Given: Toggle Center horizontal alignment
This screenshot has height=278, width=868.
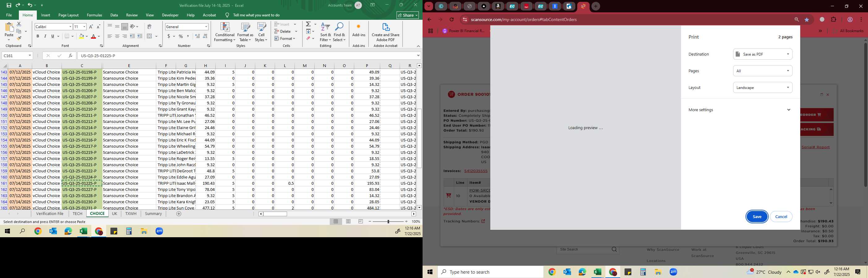Looking at the screenshot, I should click(x=117, y=36).
